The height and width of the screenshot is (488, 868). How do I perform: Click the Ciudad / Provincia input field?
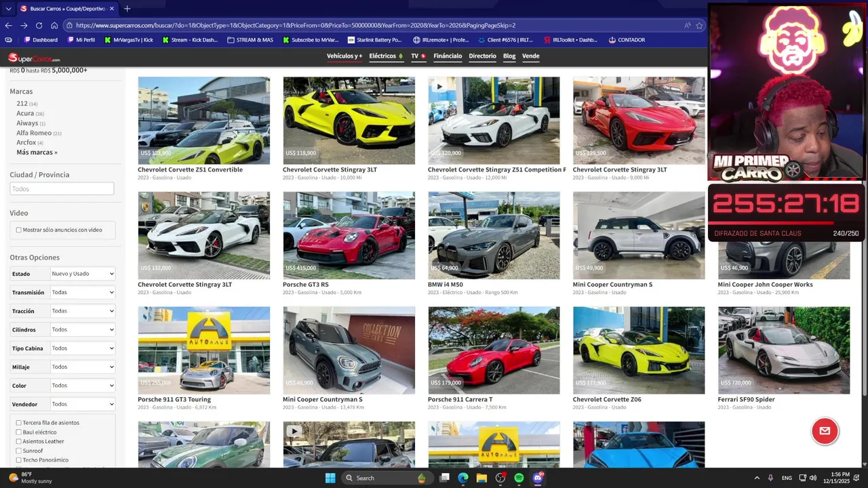(62, 189)
